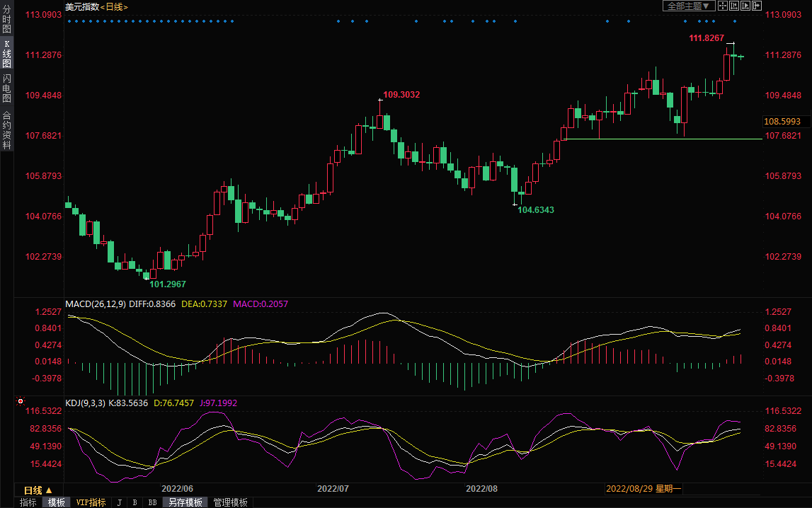
Task: Toggle the BB template button
Action: coord(151,502)
